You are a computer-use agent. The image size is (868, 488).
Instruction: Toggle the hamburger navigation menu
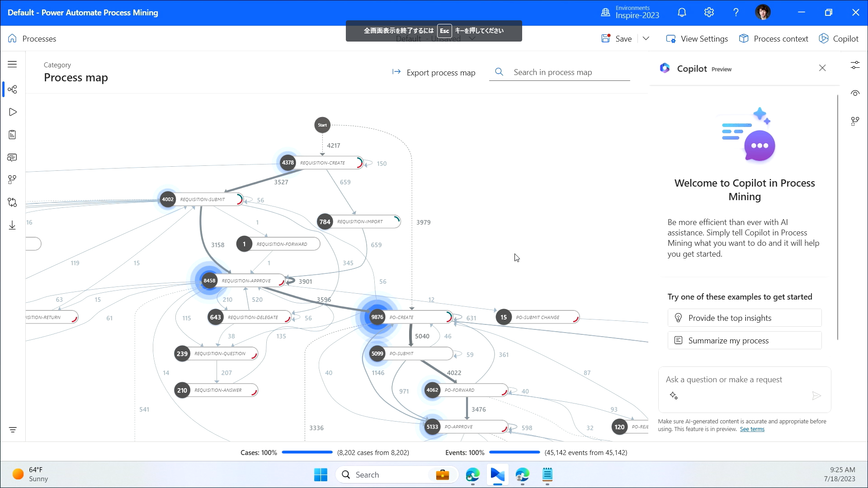12,64
